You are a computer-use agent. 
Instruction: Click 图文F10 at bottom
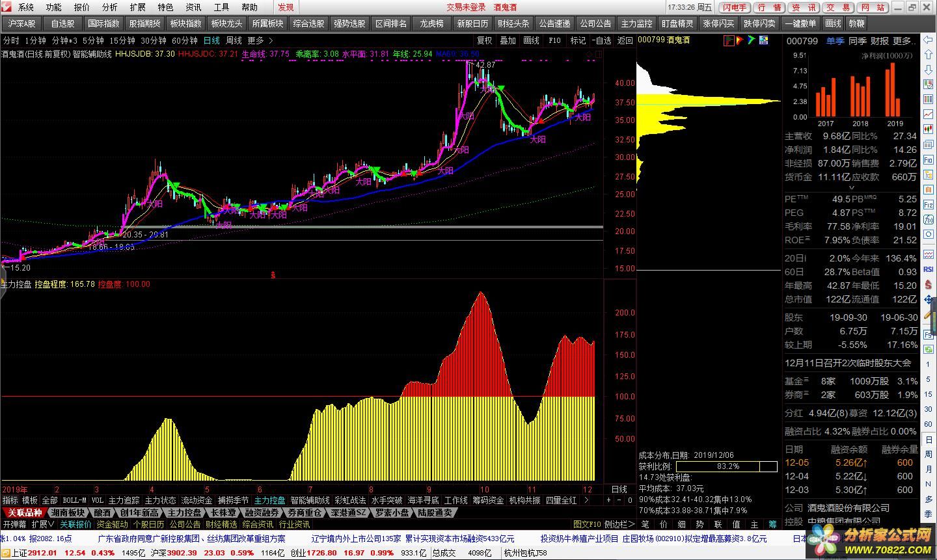tap(588, 524)
